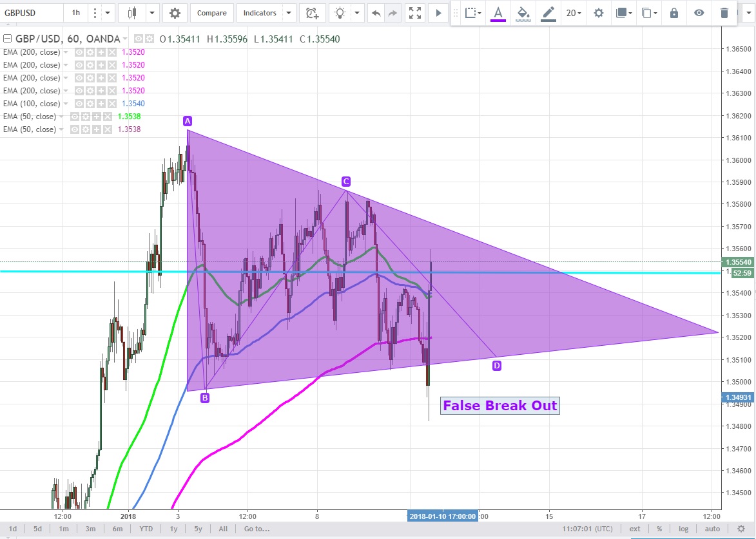The image size is (756, 539).
Task: Click the Go to... button
Action: [x=257, y=529]
